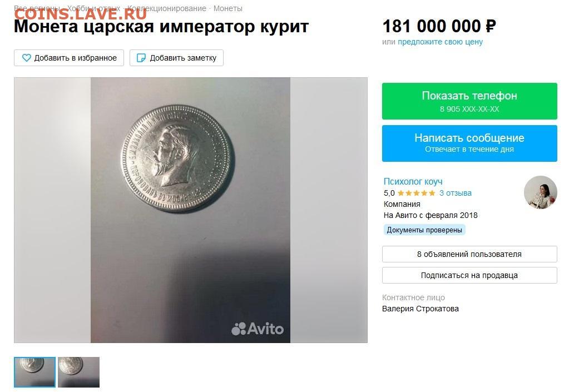Subscribe via Подписаться на продавца
This screenshot has width=569, height=392.
point(469,275)
